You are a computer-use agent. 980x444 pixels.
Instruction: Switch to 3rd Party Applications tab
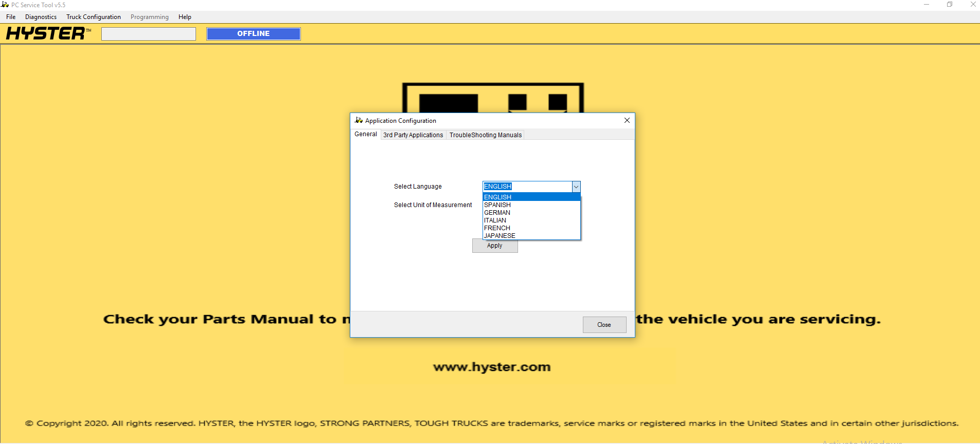click(x=413, y=135)
